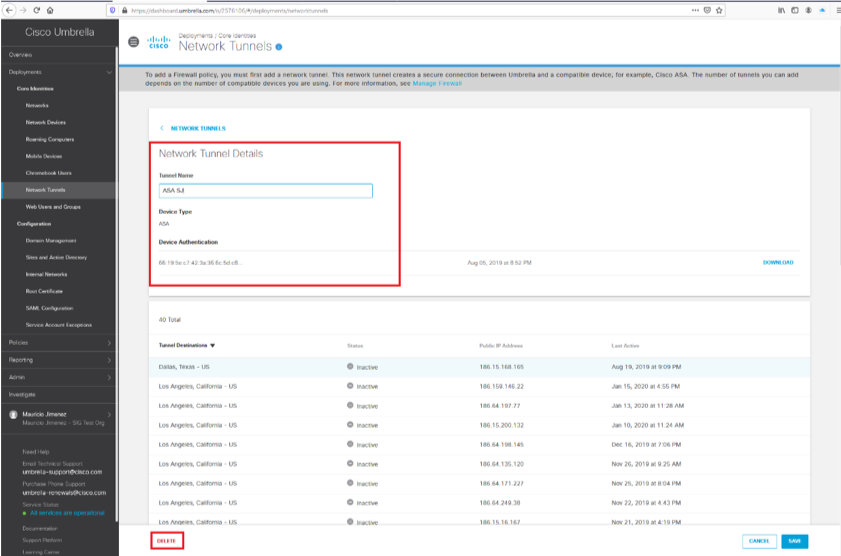Open the tracking protection shield icon
This screenshot has width=841, height=556.
tap(112, 10)
